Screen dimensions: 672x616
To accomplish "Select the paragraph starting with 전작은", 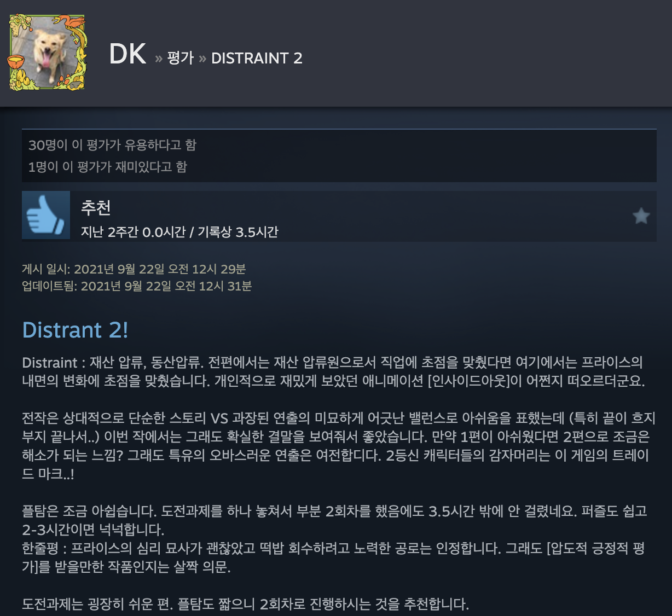I will (338, 446).
